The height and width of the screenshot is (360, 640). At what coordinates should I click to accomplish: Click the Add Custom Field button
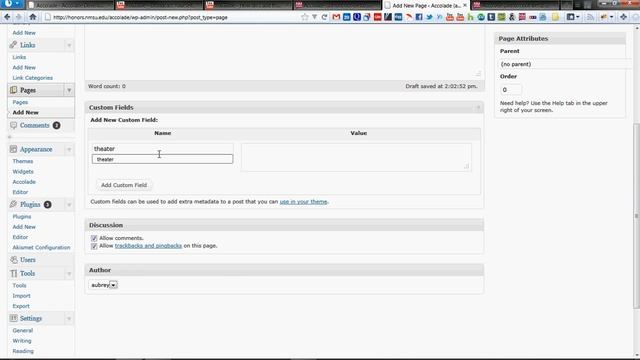(x=124, y=185)
